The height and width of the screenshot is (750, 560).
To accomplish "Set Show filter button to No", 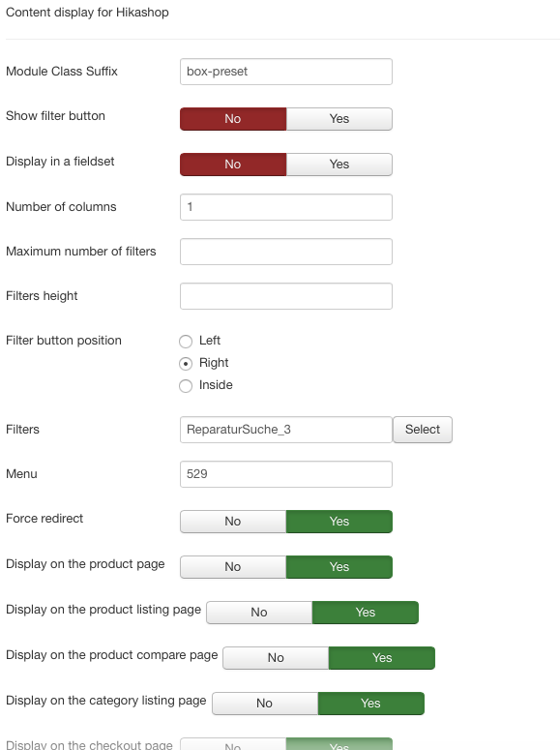I will (233, 119).
